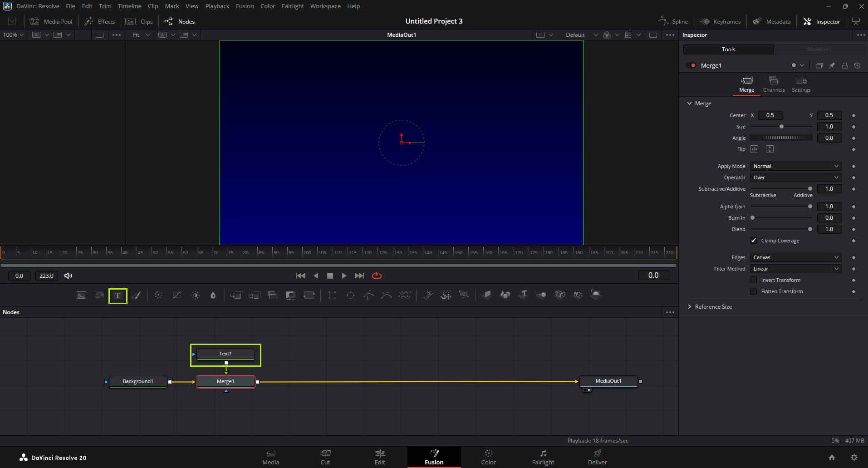
Task: Disable the Clamp Coverage checkbox
Action: point(754,241)
